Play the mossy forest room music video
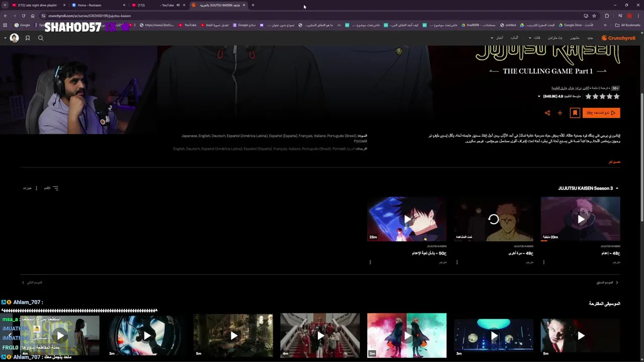 tap(233, 335)
